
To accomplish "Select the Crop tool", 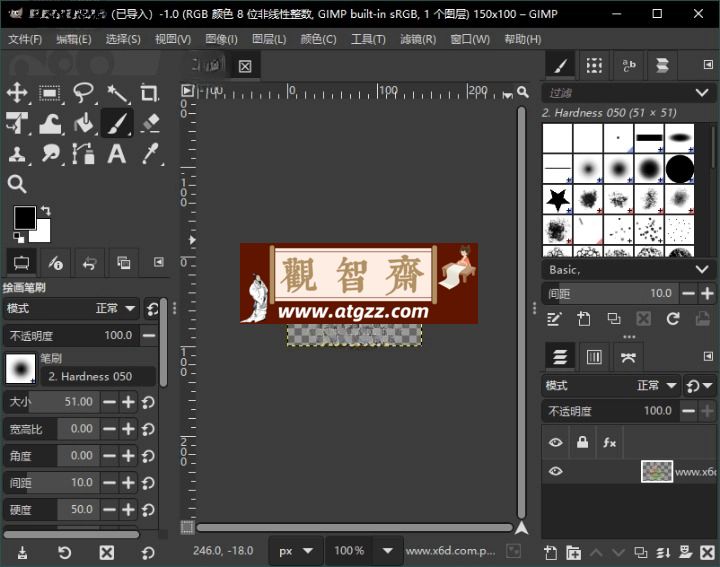I will tap(149, 93).
